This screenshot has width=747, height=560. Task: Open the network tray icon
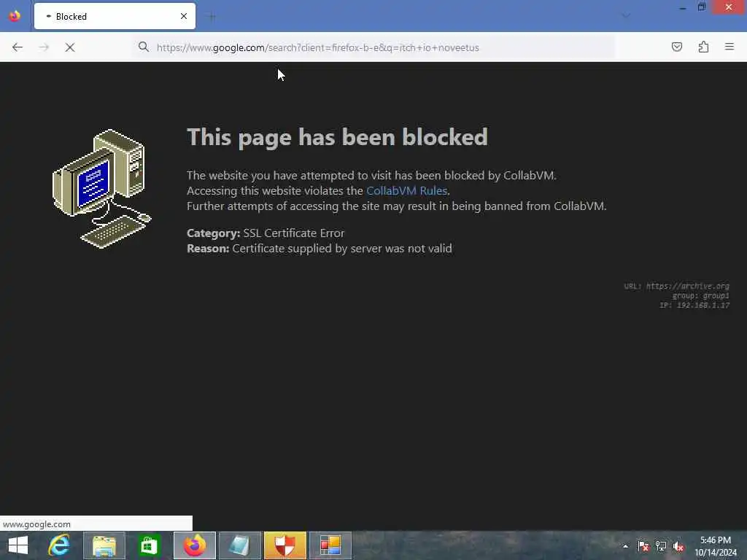tap(661, 546)
